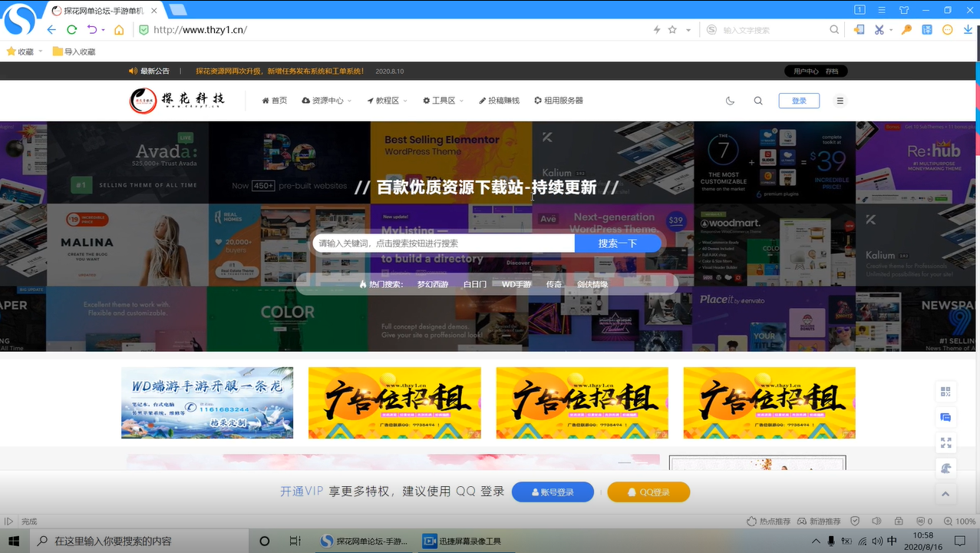Open the chat bubble icon in side float bar
Viewport: 980px width, 553px height.
[x=945, y=418]
